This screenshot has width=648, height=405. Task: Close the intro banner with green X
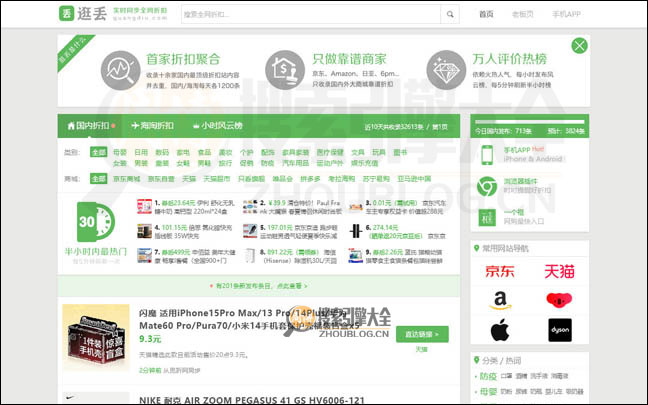coord(579,45)
